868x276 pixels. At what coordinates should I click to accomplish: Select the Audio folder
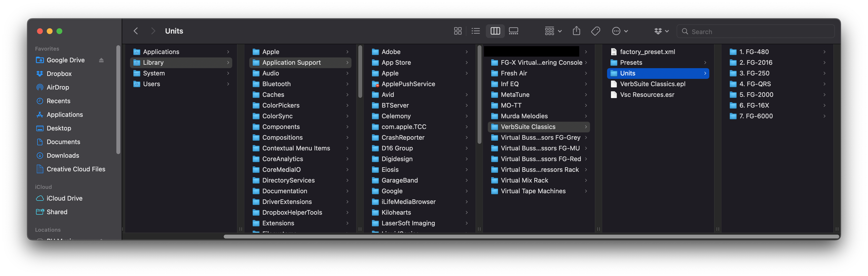click(x=300, y=74)
